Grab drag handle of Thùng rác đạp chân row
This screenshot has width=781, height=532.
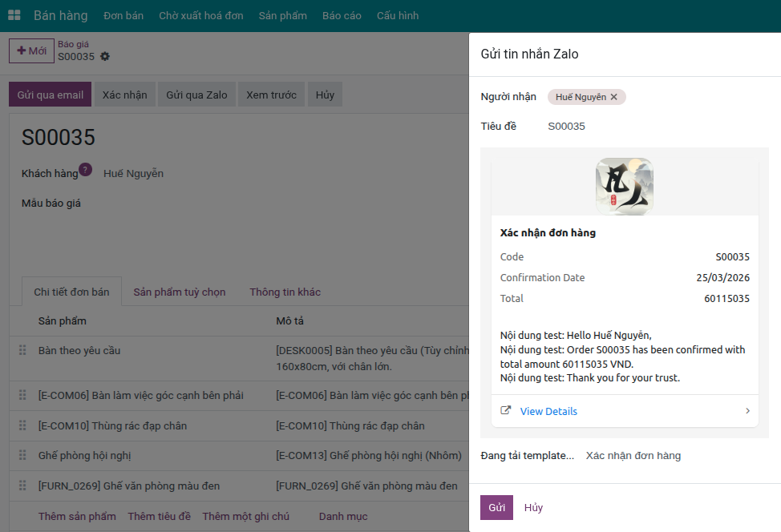[x=22, y=425]
